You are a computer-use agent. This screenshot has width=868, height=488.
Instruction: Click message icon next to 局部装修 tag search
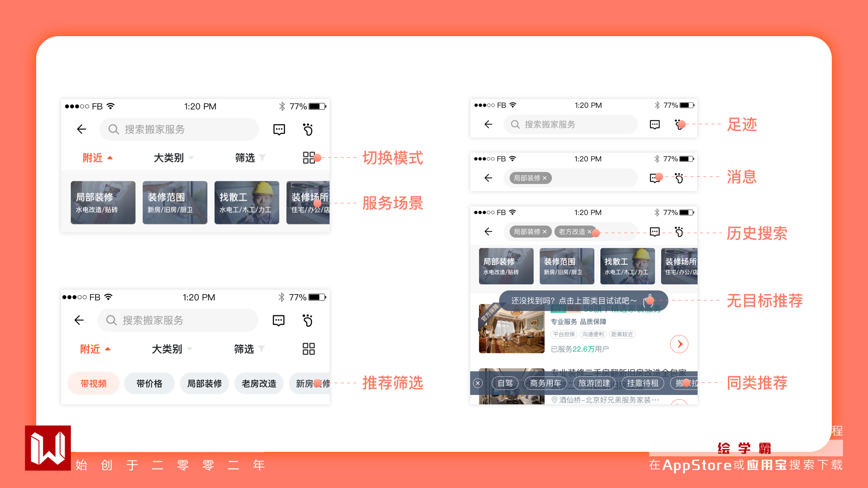(654, 178)
